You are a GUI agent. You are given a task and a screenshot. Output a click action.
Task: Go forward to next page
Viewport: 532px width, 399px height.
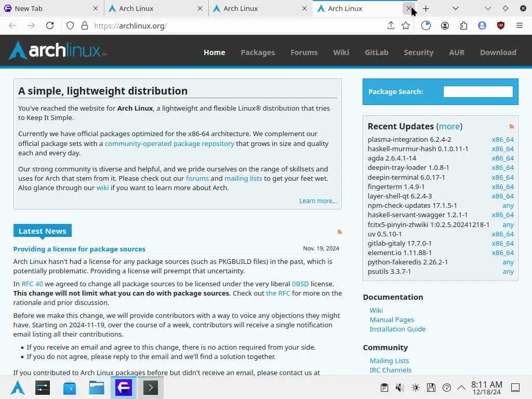pyautogui.click(x=31, y=26)
